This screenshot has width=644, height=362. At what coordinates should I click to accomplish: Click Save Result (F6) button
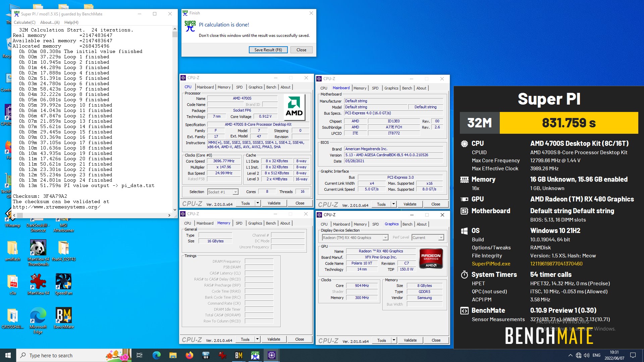tap(268, 50)
